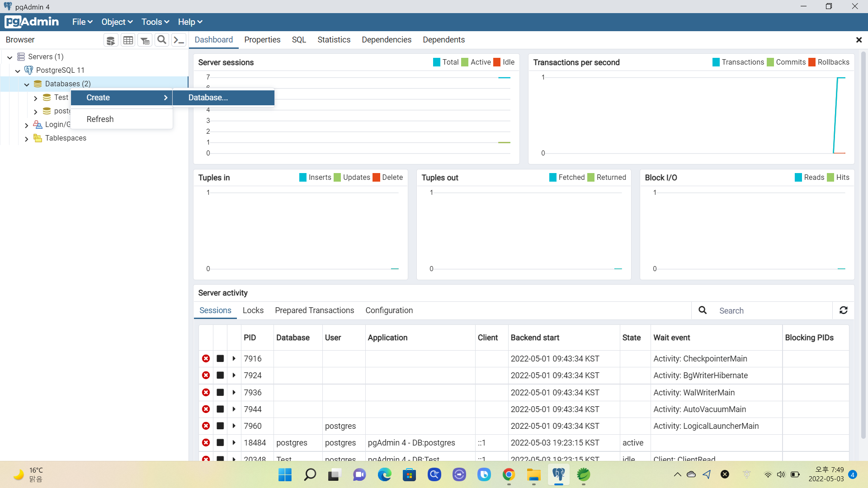Refresh the Server activity list
This screenshot has height=488, width=868.
tap(843, 310)
